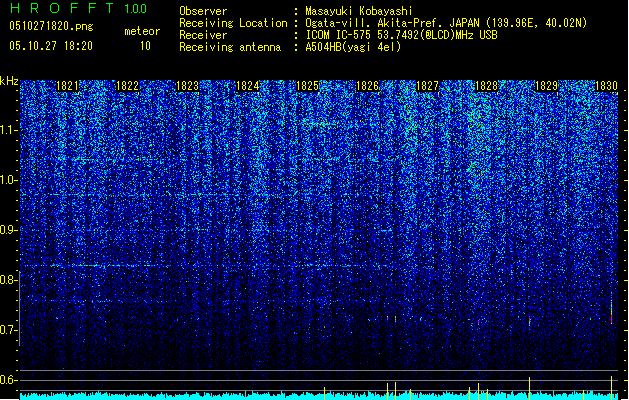Select the file name 0510271820.png
The image size is (629, 400).
(51, 27)
